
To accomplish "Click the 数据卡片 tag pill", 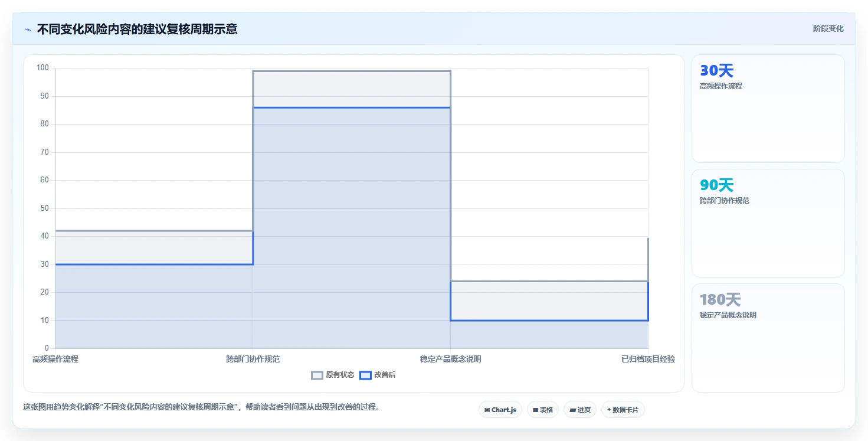I will click(x=623, y=410).
